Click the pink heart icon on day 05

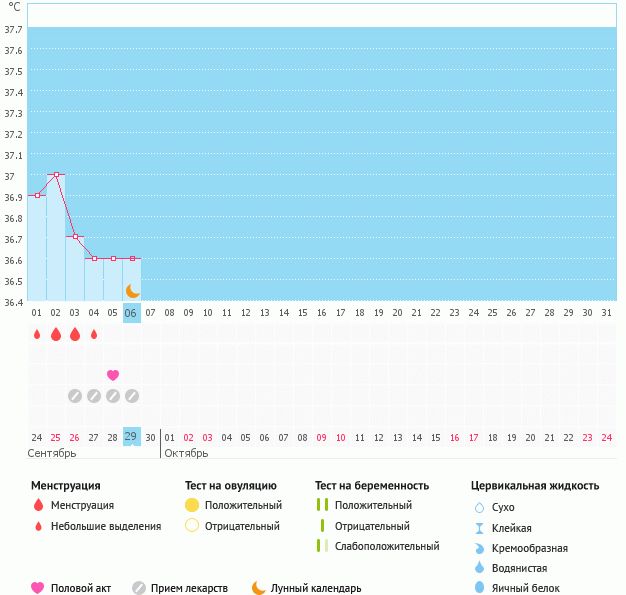click(x=113, y=375)
